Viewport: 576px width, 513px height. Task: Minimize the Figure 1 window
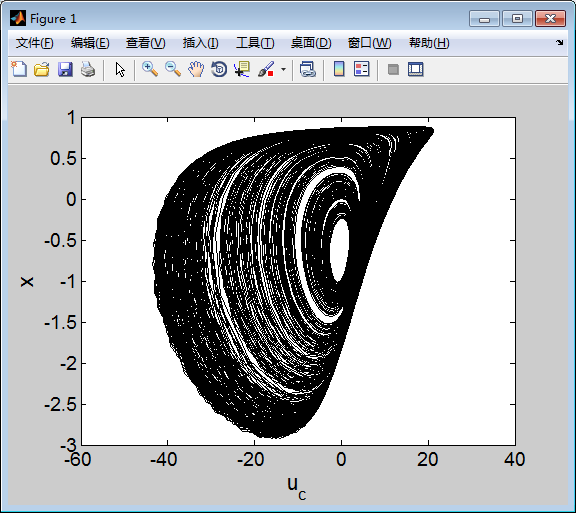point(484,18)
